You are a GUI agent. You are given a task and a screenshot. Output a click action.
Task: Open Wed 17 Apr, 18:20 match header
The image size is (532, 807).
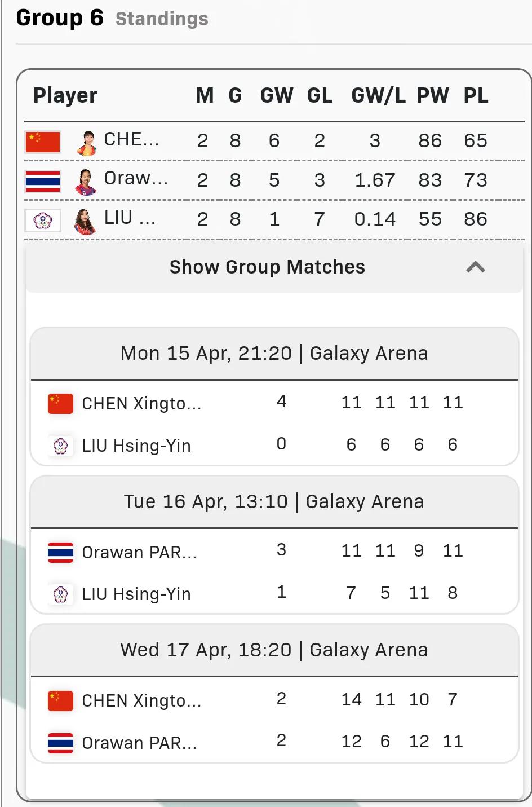pyautogui.click(x=274, y=650)
